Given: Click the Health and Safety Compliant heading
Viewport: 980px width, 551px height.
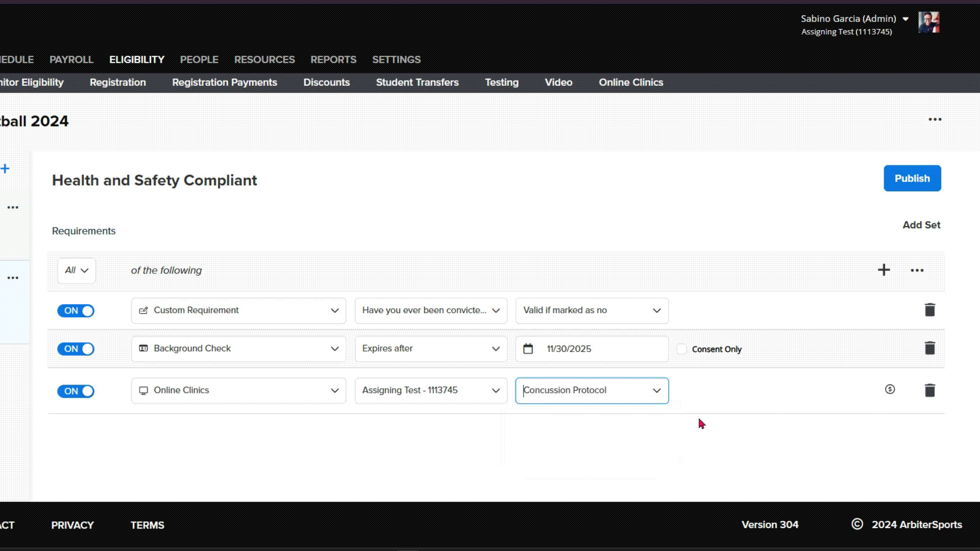Looking at the screenshot, I should (x=155, y=180).
